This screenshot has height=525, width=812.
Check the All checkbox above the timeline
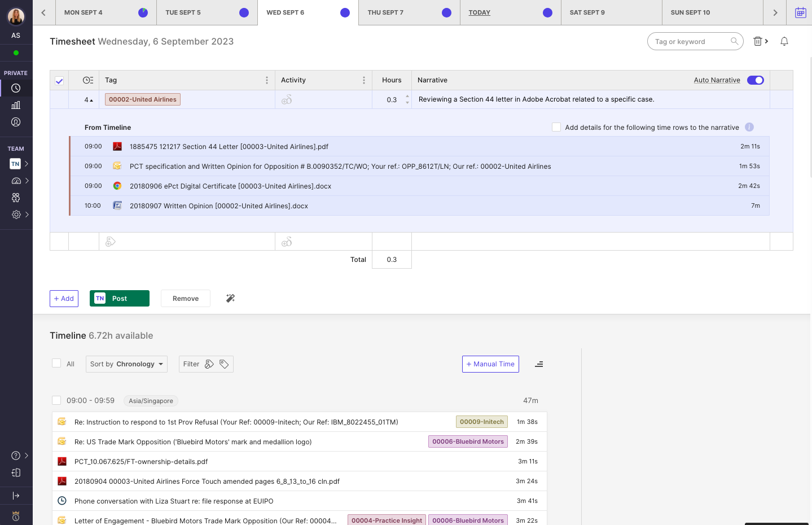[x=56, y=363]
